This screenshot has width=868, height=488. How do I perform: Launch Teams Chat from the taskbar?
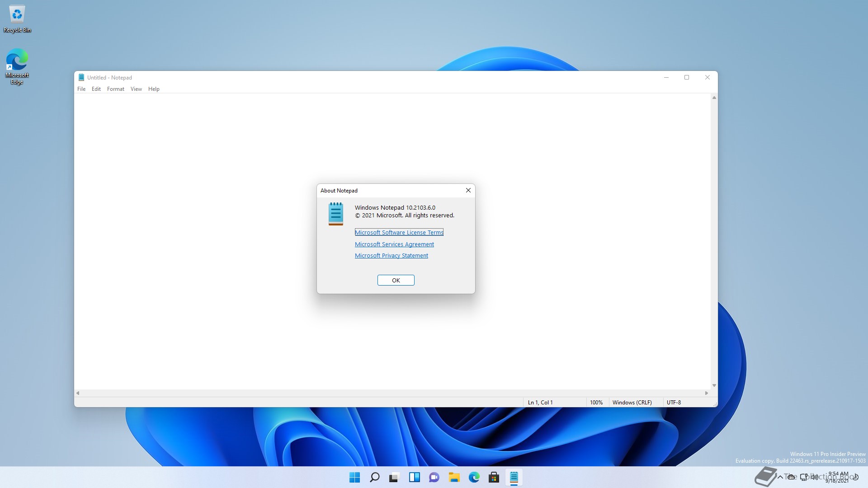click(434, 477)
